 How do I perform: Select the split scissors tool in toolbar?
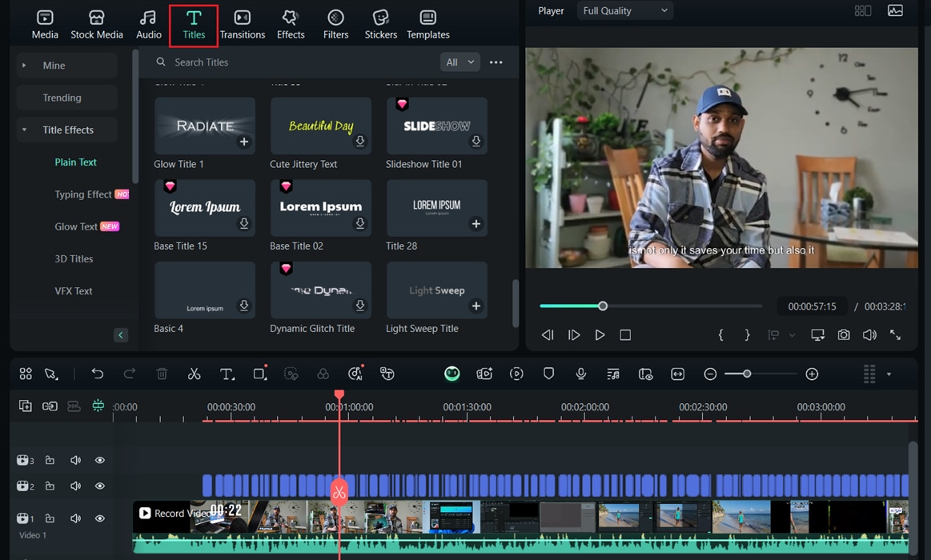[x=195, y=374]
